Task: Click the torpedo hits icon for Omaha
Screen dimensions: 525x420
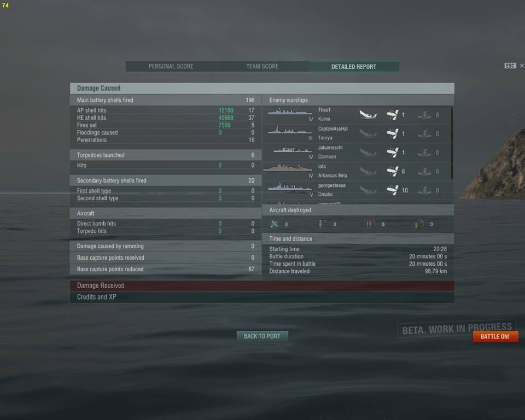Action: [424, 190]
